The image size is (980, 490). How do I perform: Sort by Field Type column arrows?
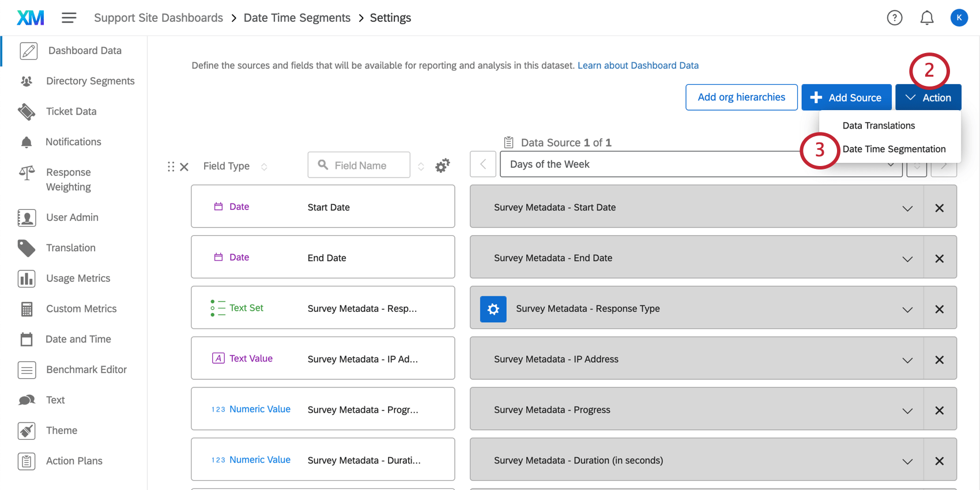click(264, 167)
